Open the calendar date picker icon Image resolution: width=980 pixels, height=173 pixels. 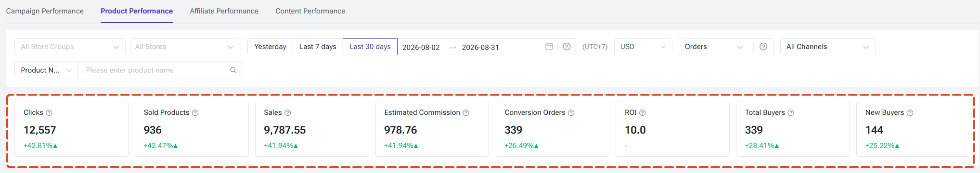click(549, 47)
